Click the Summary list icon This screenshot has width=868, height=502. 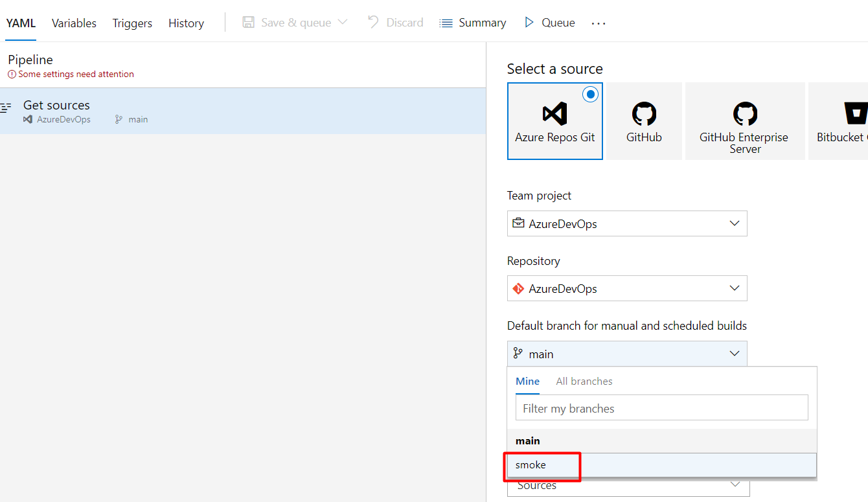tap(446, 23)
